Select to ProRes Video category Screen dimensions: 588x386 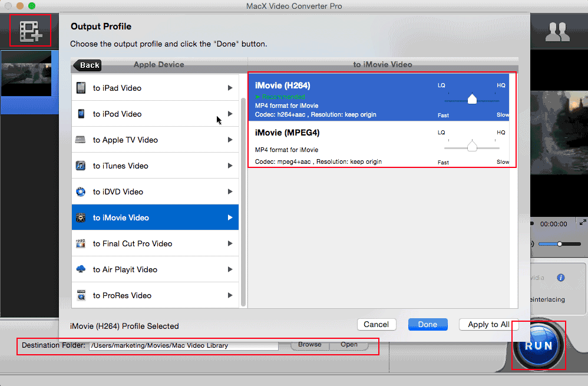[x=156, y=295]
